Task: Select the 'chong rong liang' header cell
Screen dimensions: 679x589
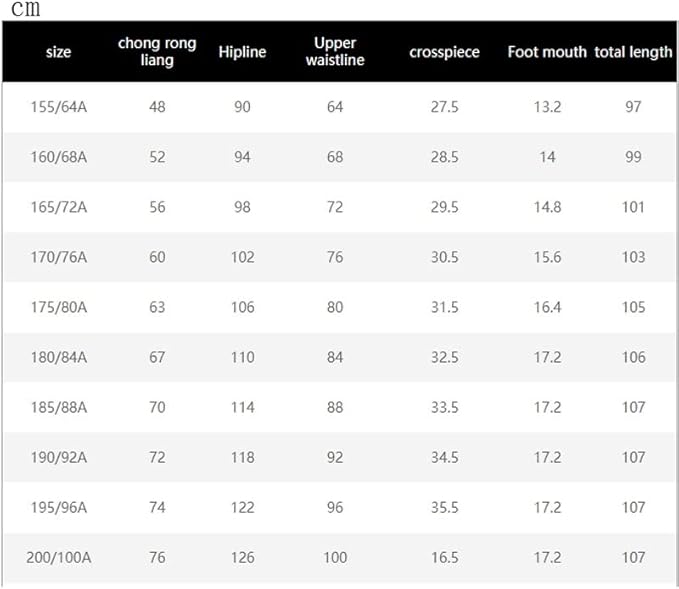Action: (157, 52)
